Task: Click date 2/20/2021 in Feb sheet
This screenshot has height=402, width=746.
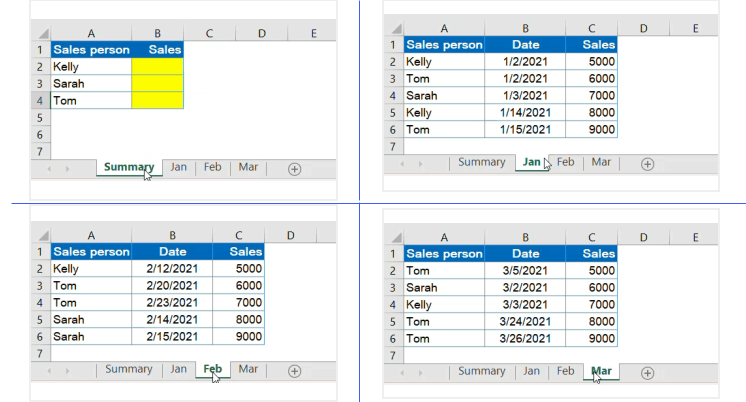Action: [172, 285]
